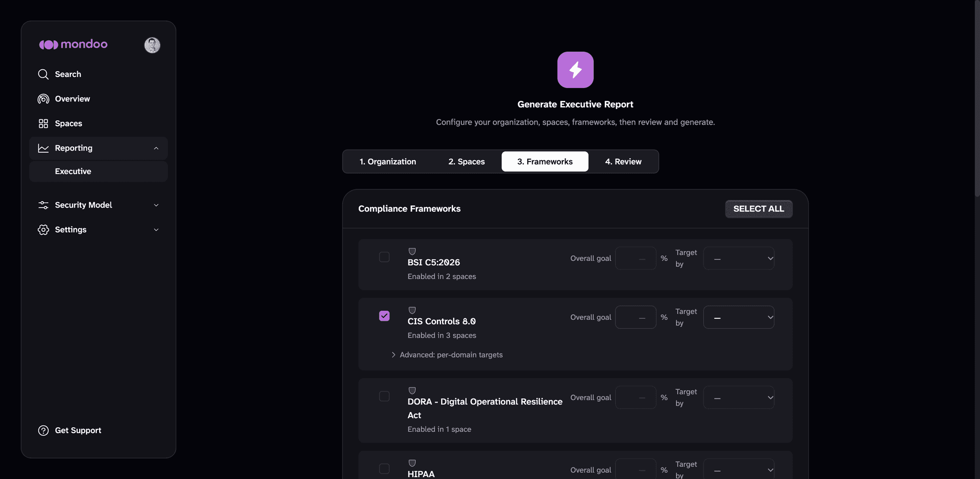Image resolution: width=980 pixels, height=479 pixels.
Task: Open Target by dropdown for BSI C5:2026
Action: click(739, 258)
